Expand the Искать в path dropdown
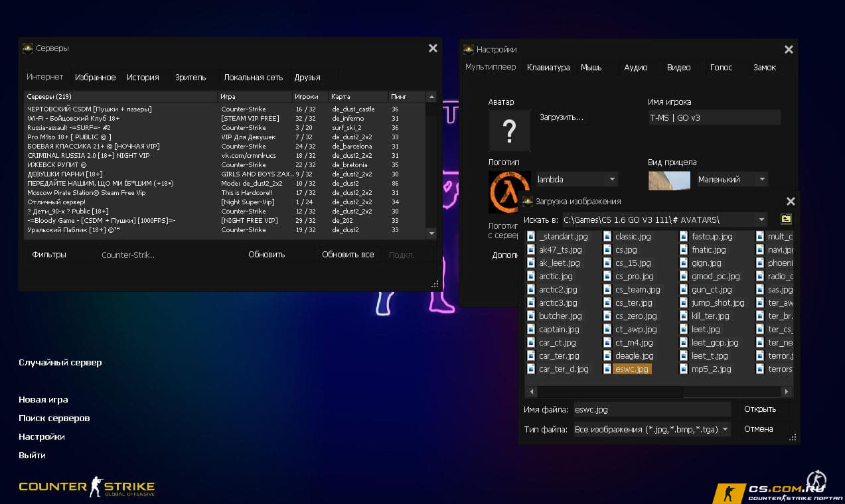Image resolution: width=845 pixels, height=504 pixels. [761, 220]
